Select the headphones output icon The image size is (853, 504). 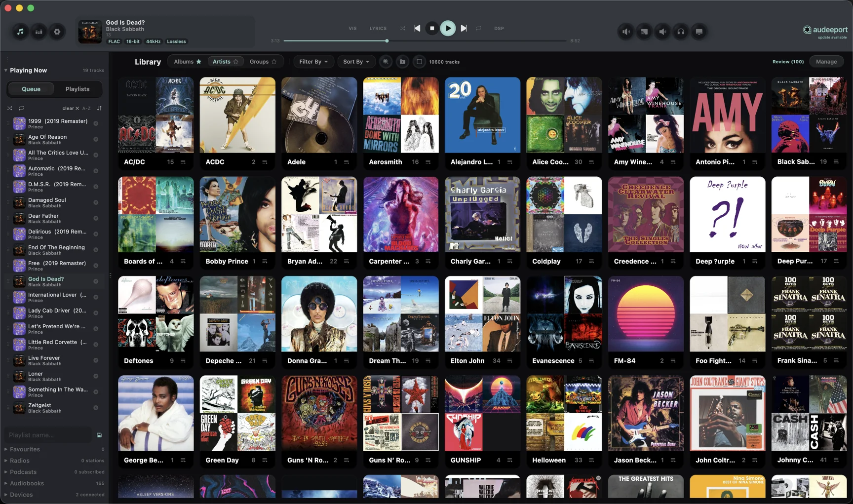[681, 32]
